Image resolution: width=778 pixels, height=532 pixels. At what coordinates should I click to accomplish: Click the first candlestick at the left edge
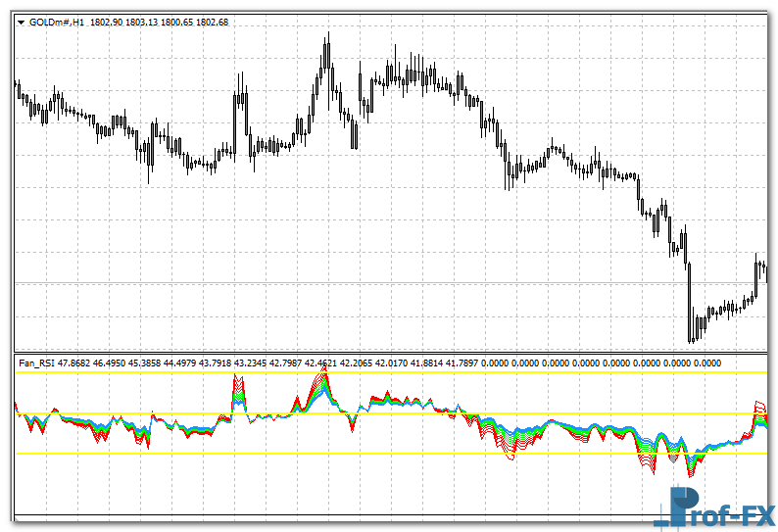pyautogui.click(x=17, y=88)
